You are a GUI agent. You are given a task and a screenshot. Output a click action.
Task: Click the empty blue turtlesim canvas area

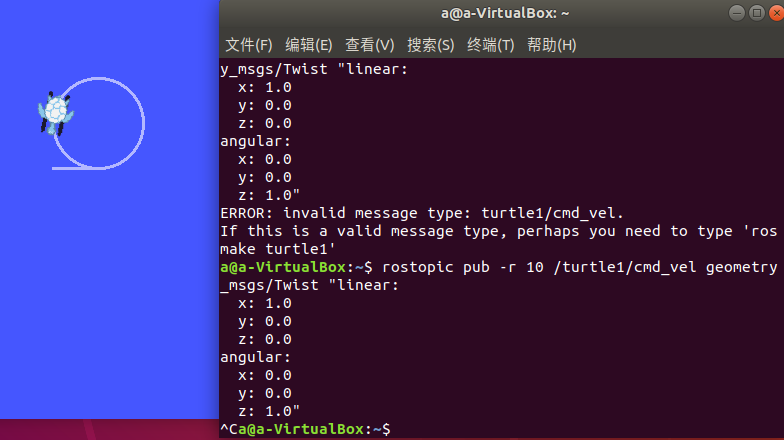110,300
